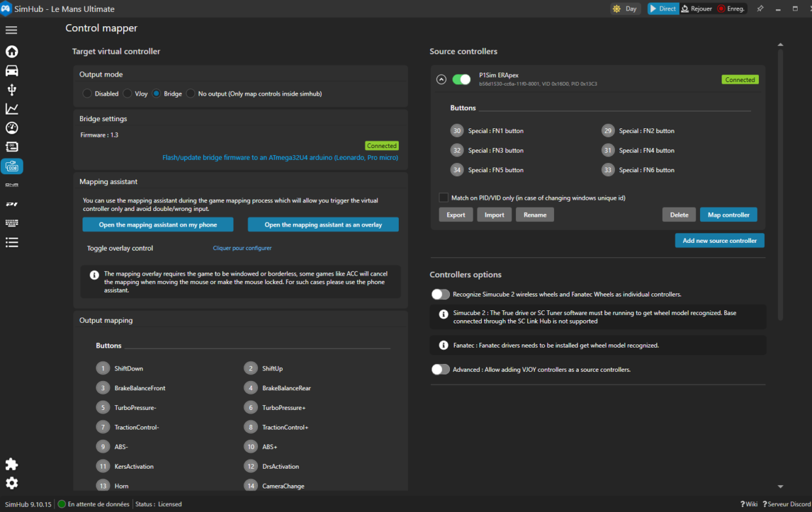Open SimHub settings gear at bottom left
This screenshot has height=512, width=812.
[x=11, y=483]
